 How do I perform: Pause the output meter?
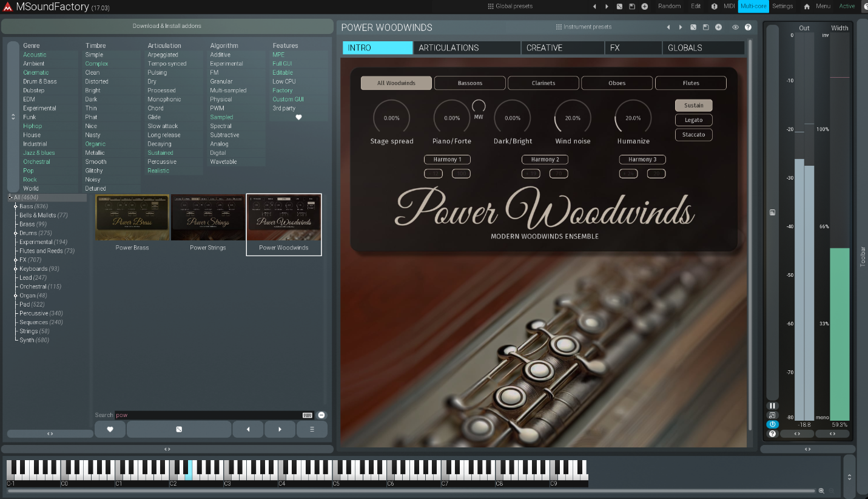772,406
